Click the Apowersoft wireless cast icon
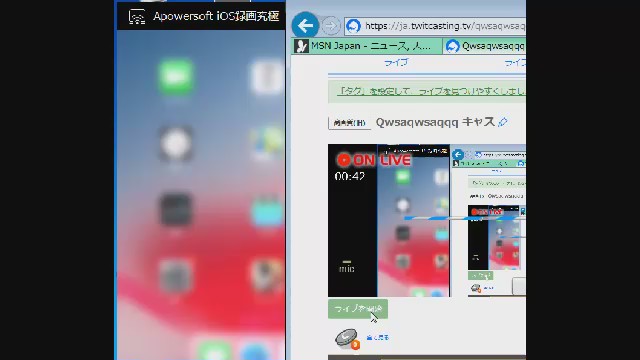 pyautogui.click(x=137, y=17)
